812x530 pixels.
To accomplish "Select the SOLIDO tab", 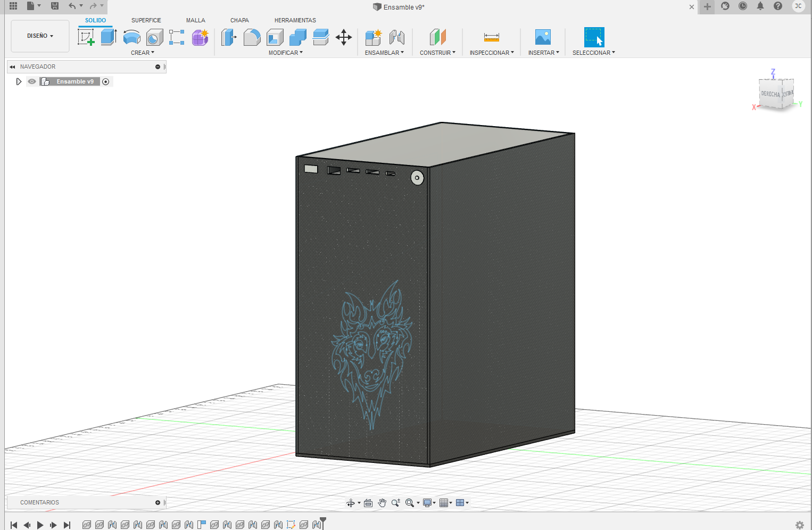I will pos(96,20).
